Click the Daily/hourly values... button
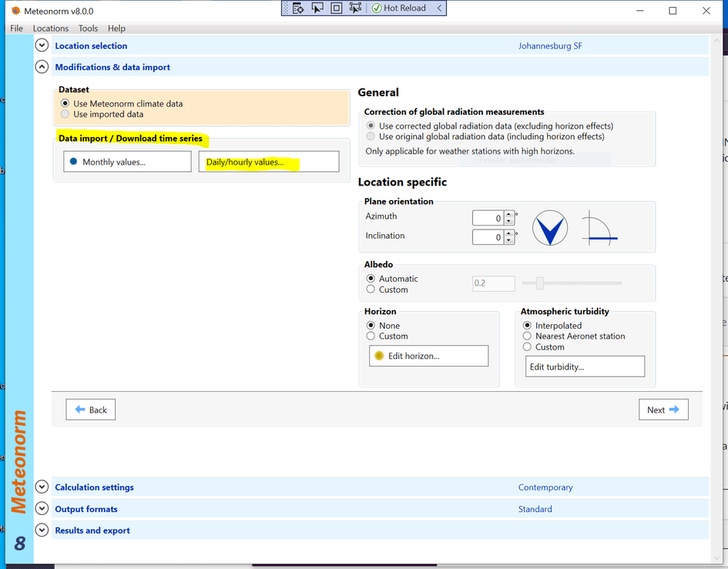Image resolution: width=728 pixels, height=569 pixels. (269, 162)
